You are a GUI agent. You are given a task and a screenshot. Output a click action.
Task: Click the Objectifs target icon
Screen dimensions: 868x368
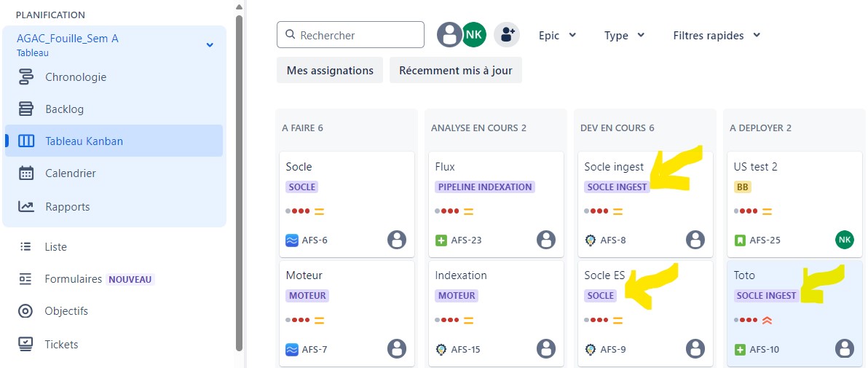[x=25, y=311]
